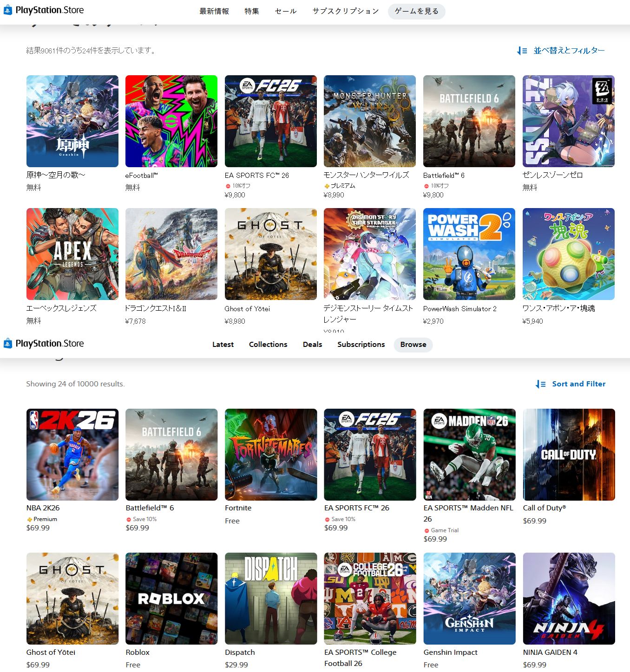
Task: Open the Apex Legends cover art
Action: point(72,254)
